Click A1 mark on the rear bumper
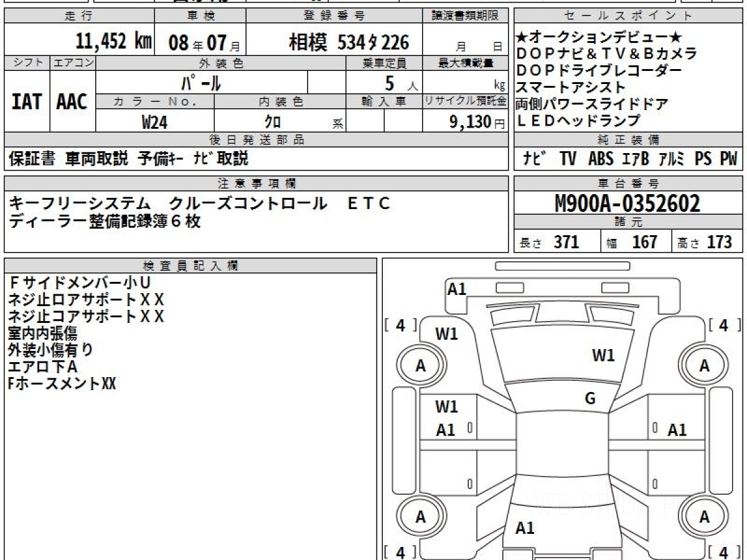 click(525, 528)
